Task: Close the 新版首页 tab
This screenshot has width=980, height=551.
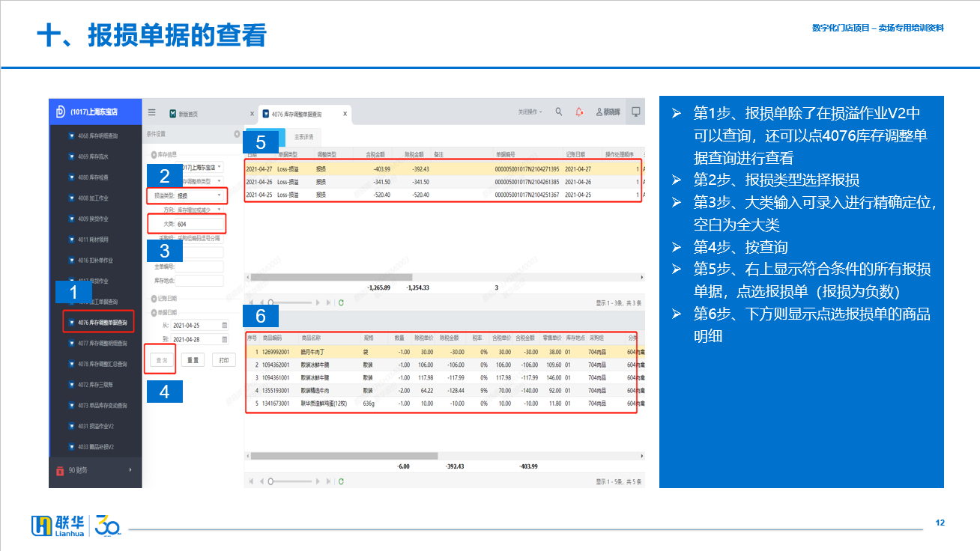Action: tap(252, 114)
